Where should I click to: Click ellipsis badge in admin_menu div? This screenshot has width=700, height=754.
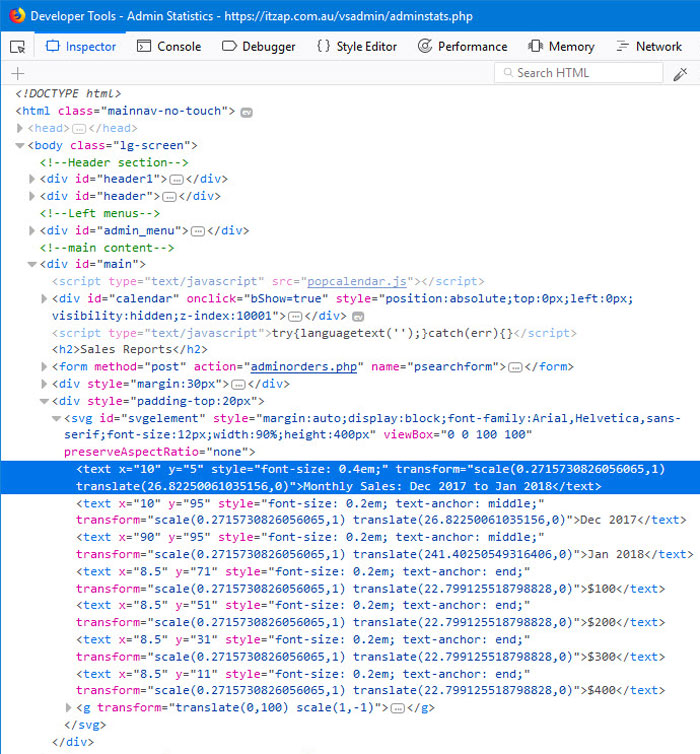point(198,231)
